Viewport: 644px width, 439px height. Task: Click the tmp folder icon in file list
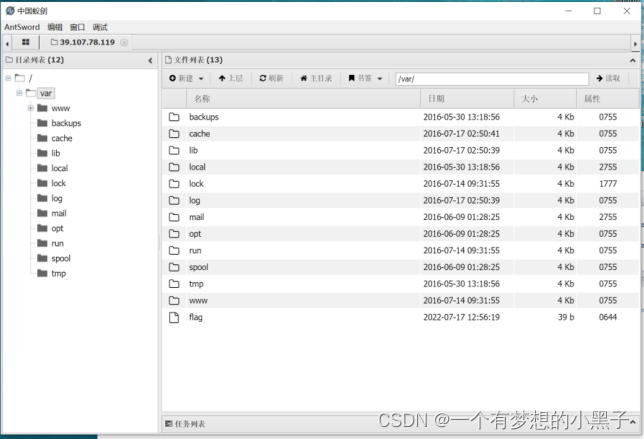point(174,284)
